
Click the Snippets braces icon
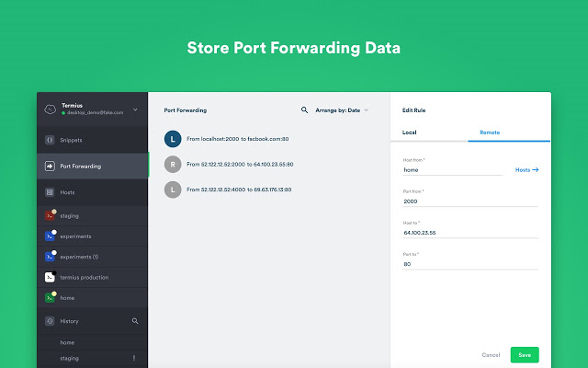click(x=50, y=140)
